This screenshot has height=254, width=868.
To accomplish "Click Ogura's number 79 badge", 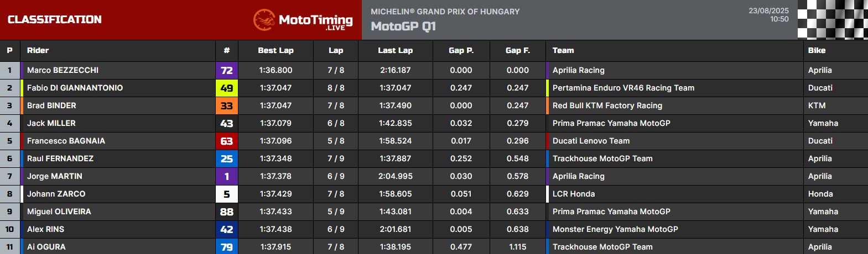I will click(227, 247).
